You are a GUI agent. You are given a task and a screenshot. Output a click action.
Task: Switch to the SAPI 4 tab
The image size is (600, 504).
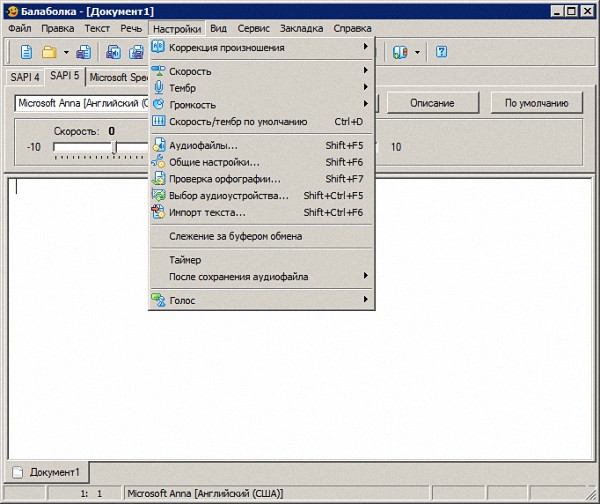[25, 77]
